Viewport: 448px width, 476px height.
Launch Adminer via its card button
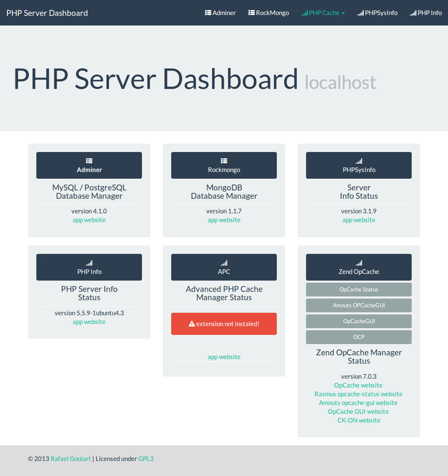pyautogui.click(x=89, y=165)
